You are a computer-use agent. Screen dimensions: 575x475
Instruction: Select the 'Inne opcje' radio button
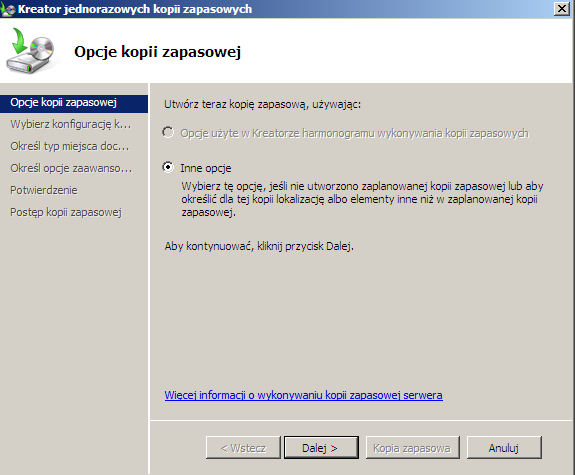(x=168, y=167)
